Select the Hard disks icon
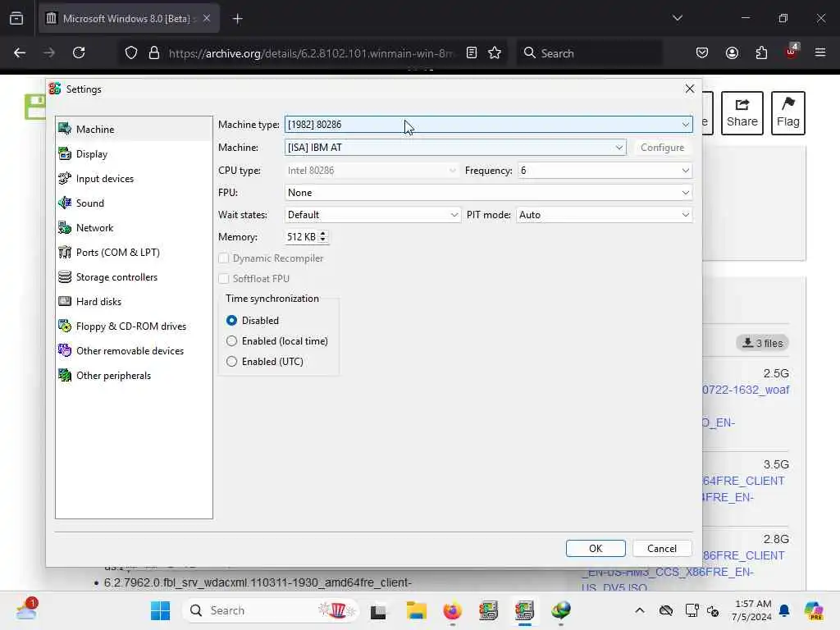840x630 pixels. 65,302
